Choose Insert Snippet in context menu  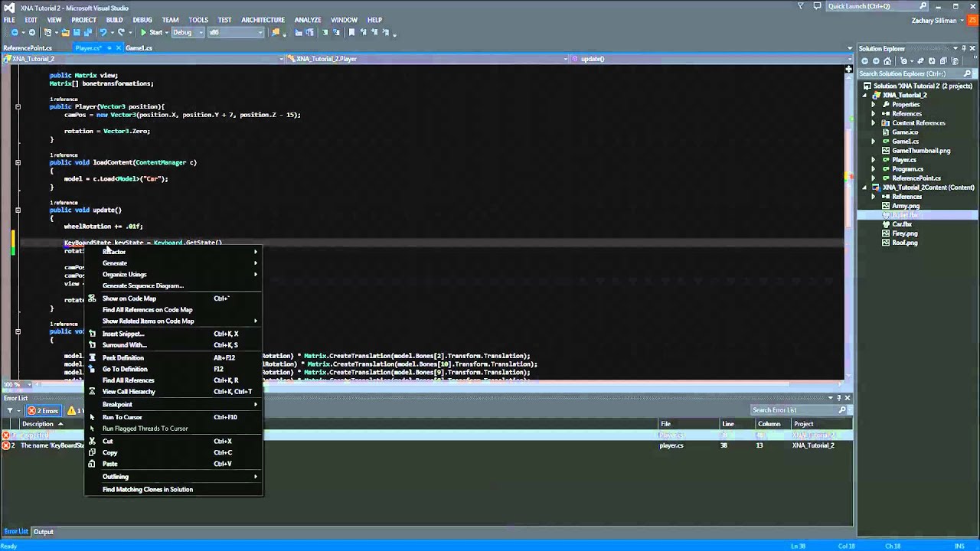(x=174, y=334)
